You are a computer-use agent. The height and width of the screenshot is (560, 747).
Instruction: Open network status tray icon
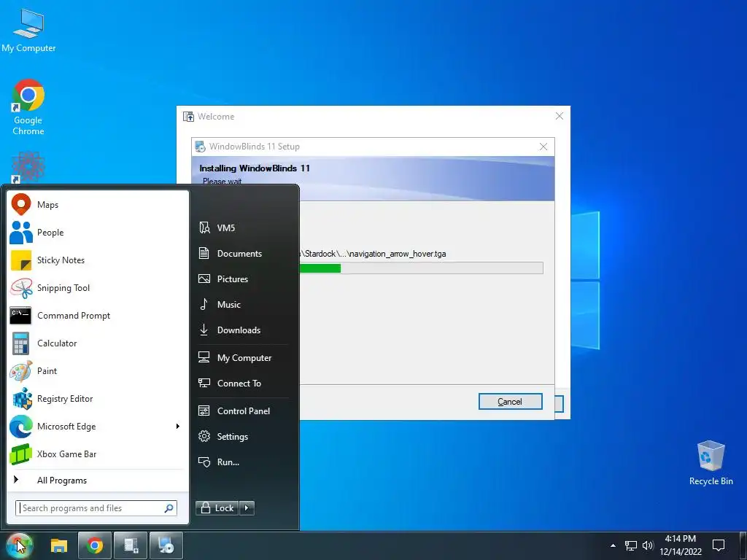tap(631, 545)
